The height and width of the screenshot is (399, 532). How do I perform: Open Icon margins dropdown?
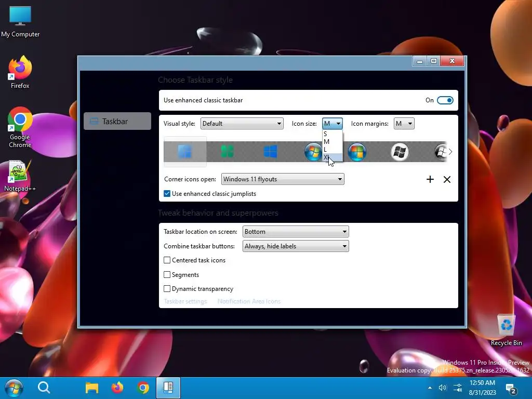click(404, 124)
